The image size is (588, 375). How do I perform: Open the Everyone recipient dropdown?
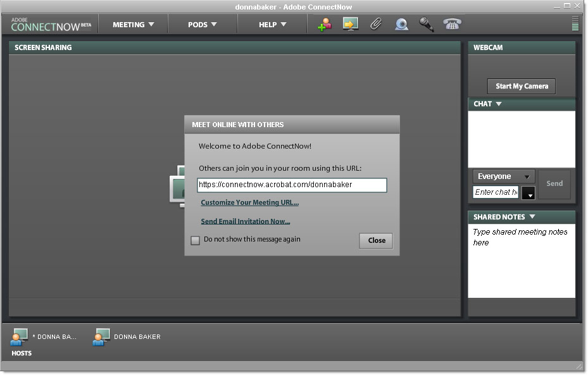tap(504, 176)
